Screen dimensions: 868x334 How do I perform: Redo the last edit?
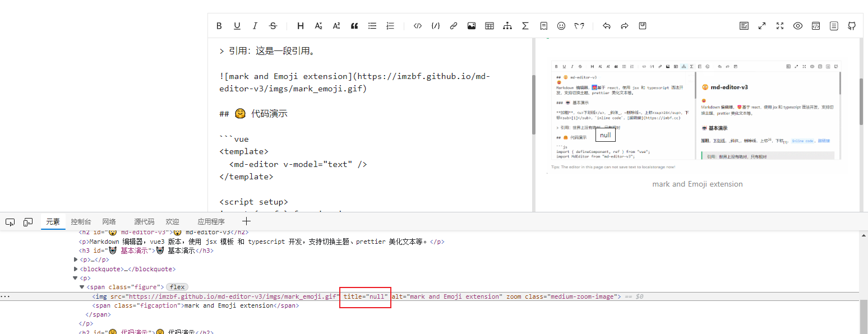click(625, 26)
